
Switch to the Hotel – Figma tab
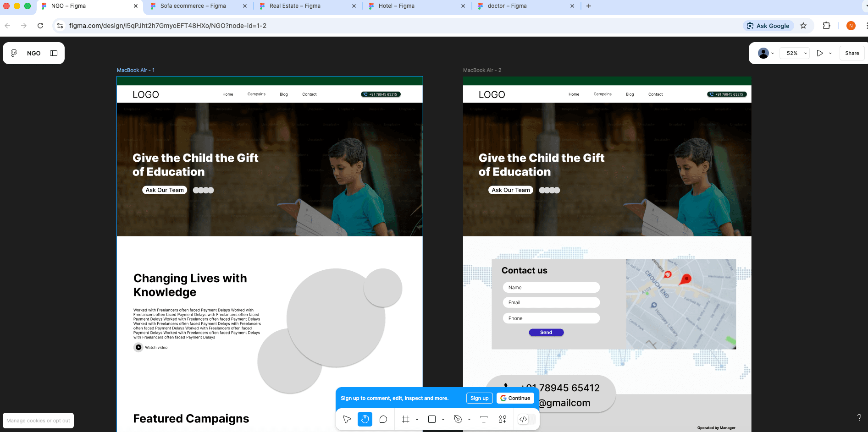[416, 6]
